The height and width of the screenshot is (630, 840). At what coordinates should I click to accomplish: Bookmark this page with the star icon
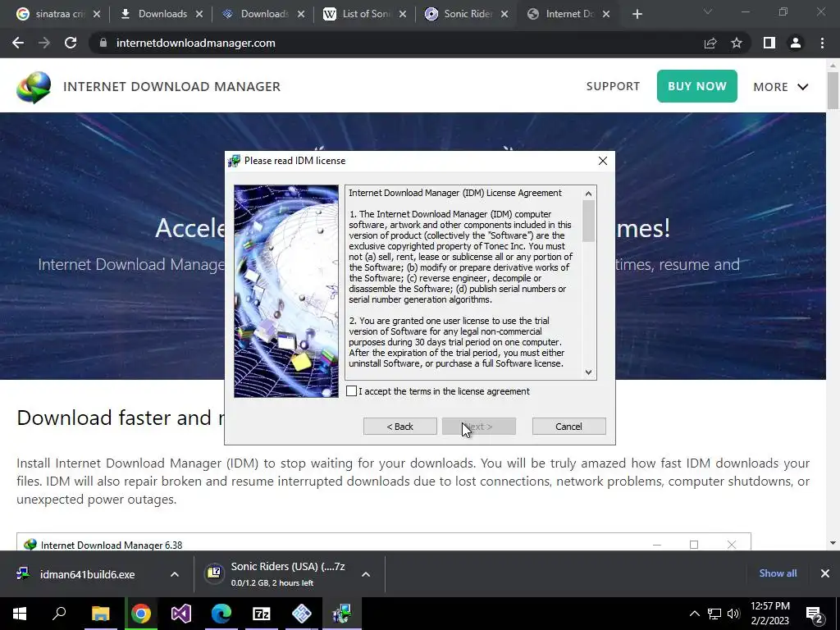click(737, 43)
